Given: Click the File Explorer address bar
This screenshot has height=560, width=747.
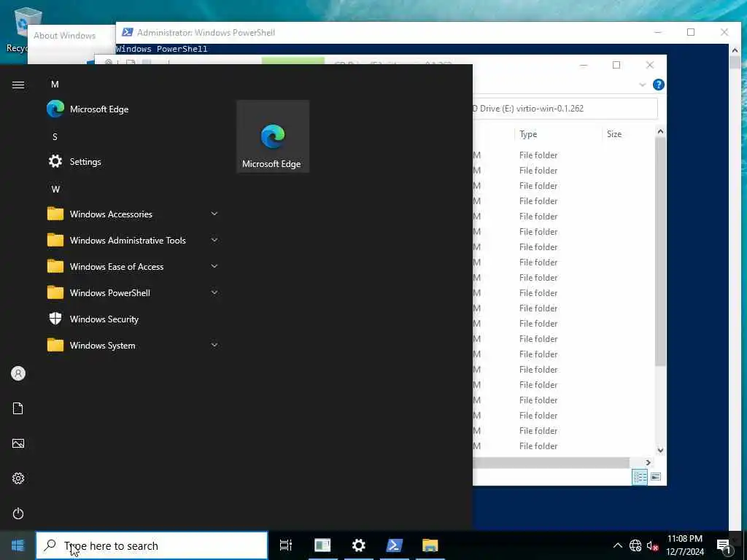Looking at the screenshot, I should coord(565,109).
